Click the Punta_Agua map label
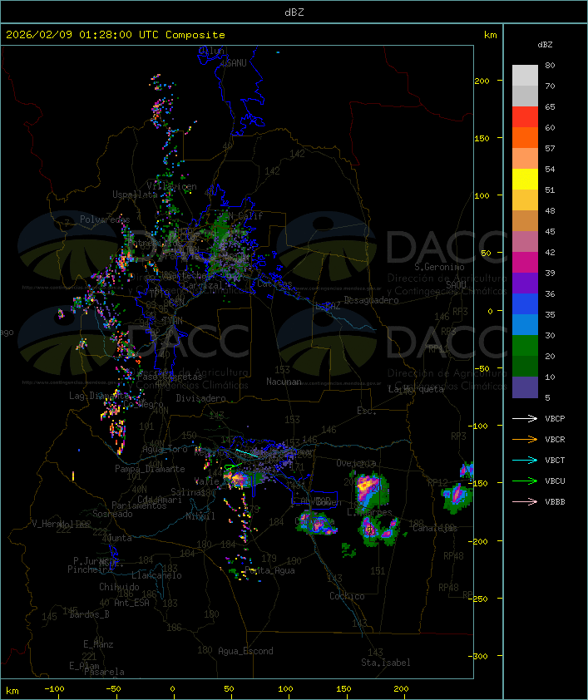Screen dimensions: 588x700 point(270,570)
